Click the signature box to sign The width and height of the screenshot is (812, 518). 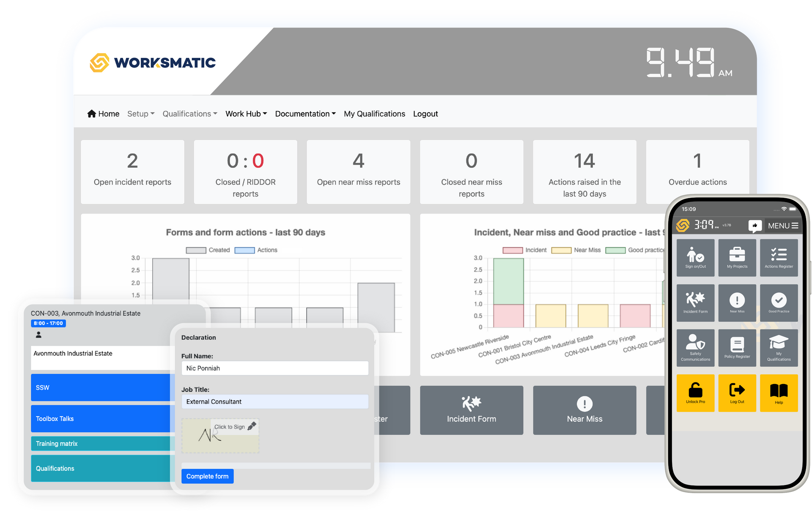(220, 436)
